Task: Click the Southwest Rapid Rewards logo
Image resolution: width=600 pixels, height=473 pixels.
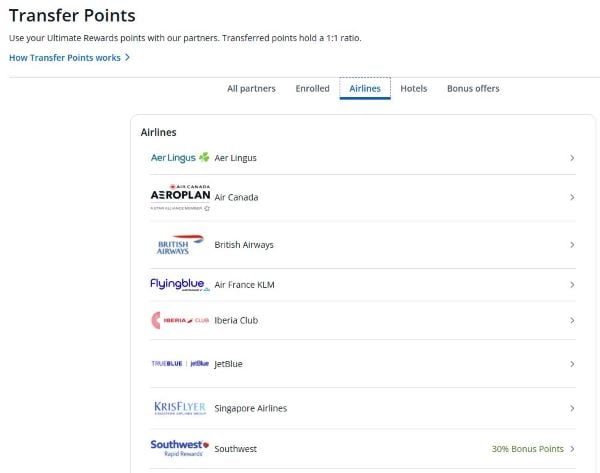Action: [x=180, y=448]
